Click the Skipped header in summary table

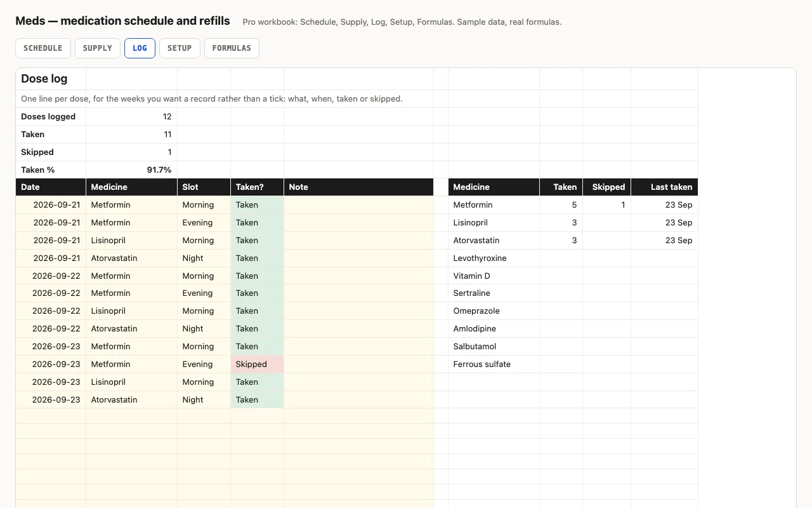pos(606,187)
